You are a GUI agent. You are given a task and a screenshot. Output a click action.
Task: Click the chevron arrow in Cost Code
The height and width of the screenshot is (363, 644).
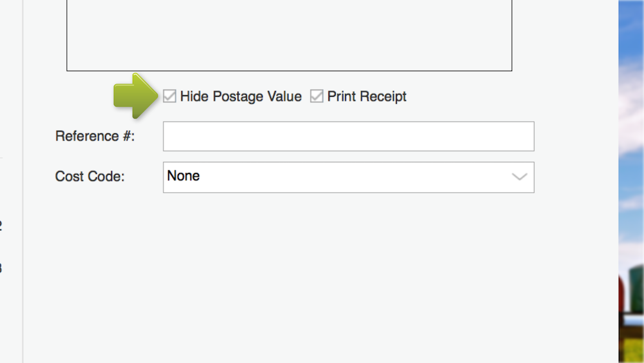pyautogui.click(x=519, y=177)
